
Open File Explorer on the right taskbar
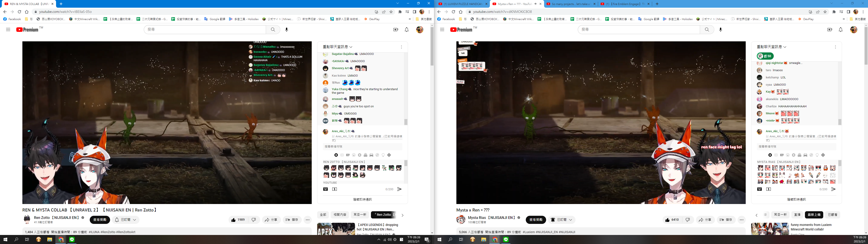pyautogui.click(x=484, y=240)
